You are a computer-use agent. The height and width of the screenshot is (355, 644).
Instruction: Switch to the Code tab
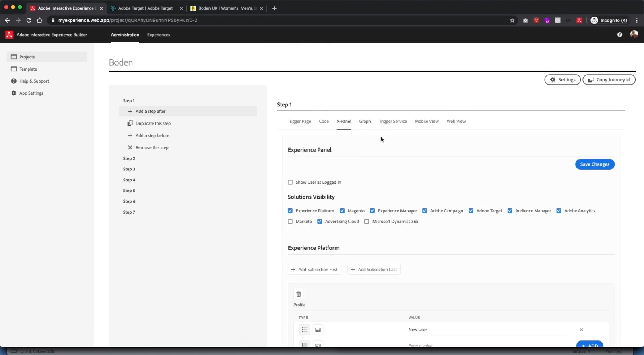tap(324, 121)
